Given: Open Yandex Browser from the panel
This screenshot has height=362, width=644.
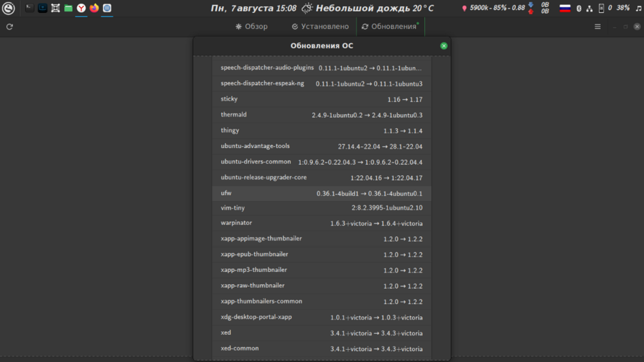Looking at the screenshot, I should (x=81, y=8).
